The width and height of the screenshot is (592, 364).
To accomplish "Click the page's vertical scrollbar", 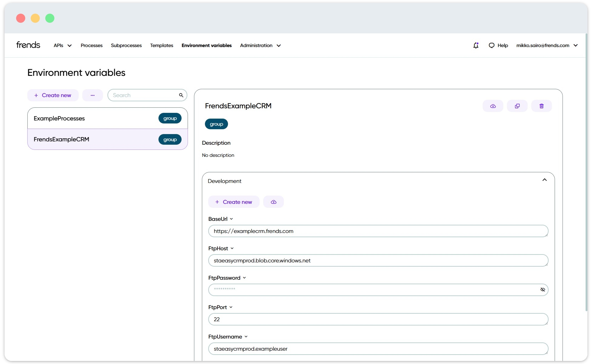I will tap(587, 173).
